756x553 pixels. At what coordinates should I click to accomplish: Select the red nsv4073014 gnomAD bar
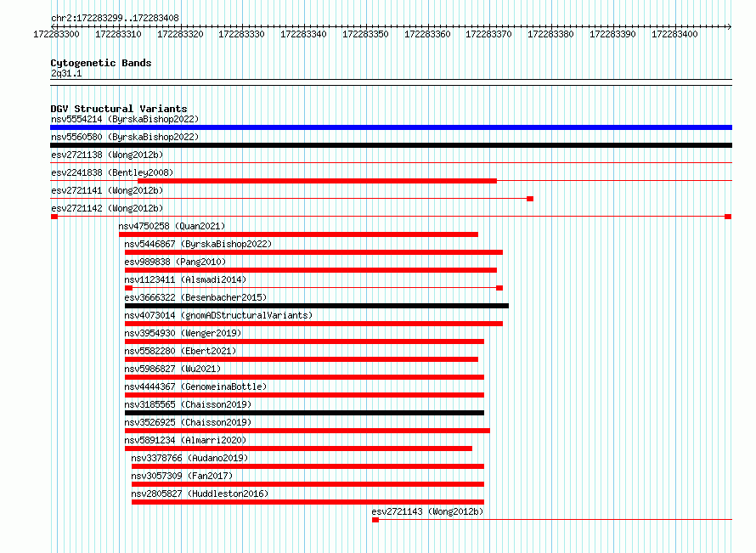[314, 324]
